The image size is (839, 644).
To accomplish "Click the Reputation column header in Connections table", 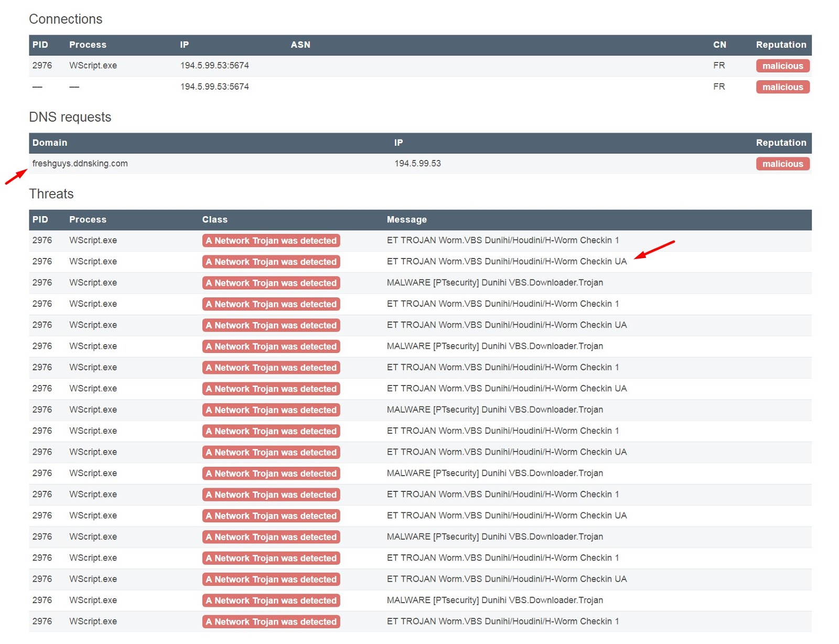I will (781, 45).
